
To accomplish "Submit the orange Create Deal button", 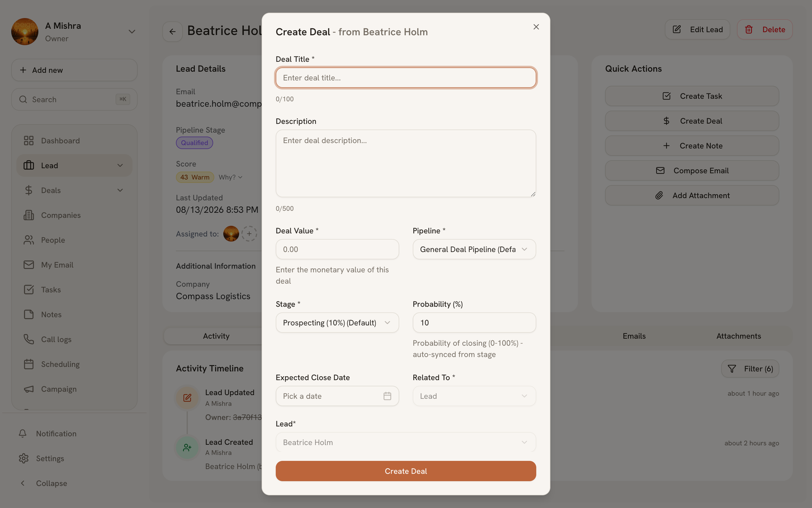I will pyautogui.click(x=406, y=471).
